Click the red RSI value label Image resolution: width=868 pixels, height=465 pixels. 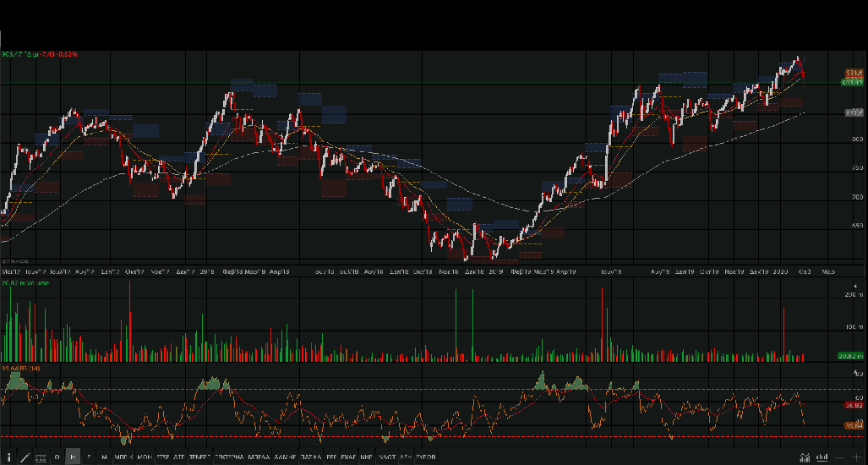[x=851, y=405]
